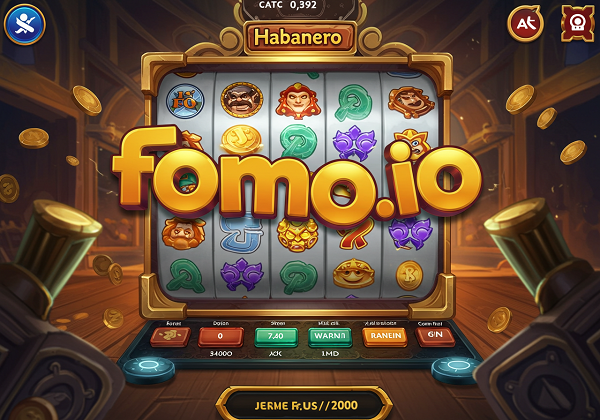Screen dimensions: 600x420
Task: Select the mustached man symbol on reel
Action: [x=242, y=99]
